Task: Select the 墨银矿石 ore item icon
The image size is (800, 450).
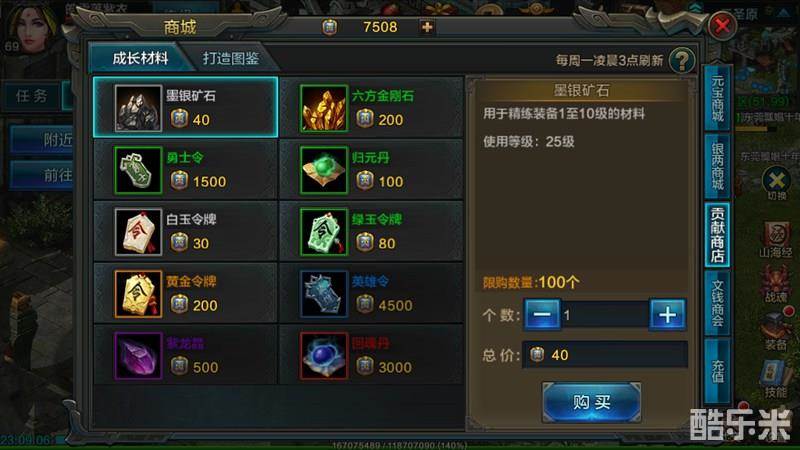Action: point(138,108)
